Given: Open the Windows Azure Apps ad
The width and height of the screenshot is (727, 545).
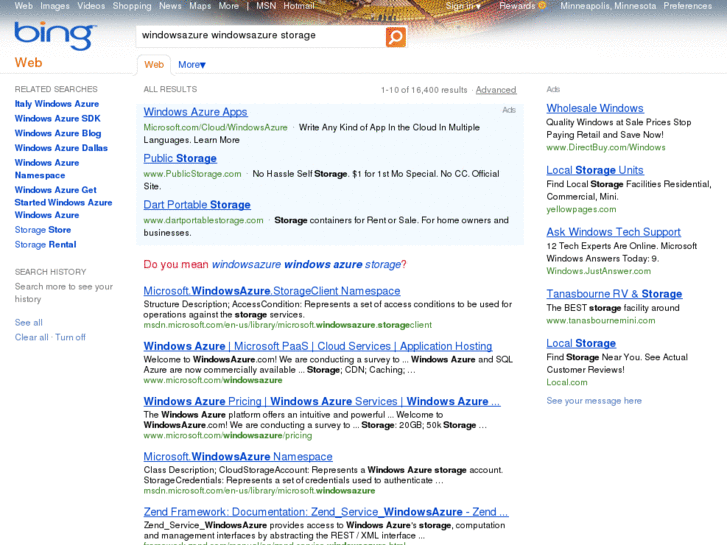Looking at the screenshot, I should [x=195, y=112].
